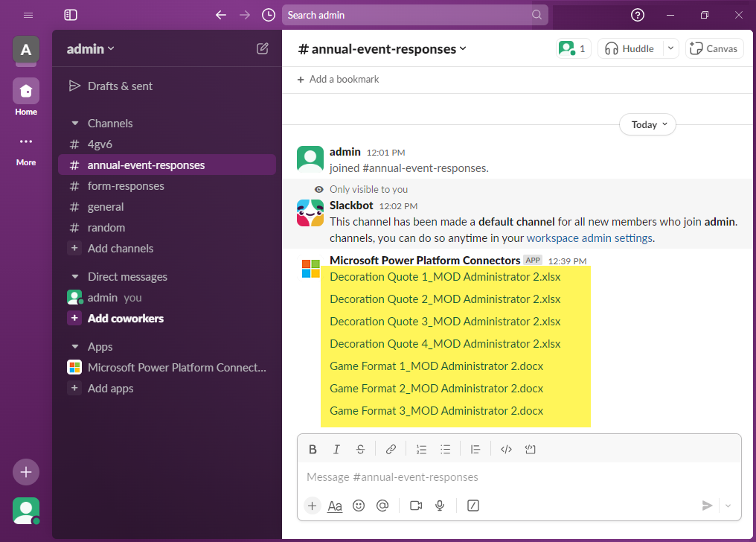The image size is (756, 542).
Task: Click the emoji picker icon
Action: [359, 506]
